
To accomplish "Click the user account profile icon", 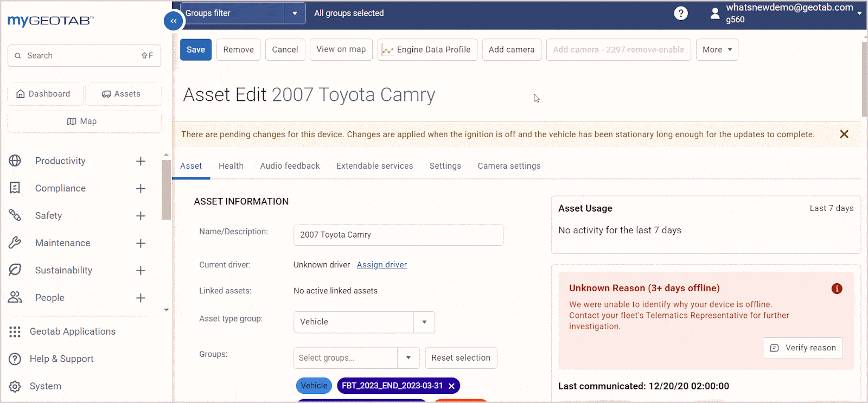I will pos(715,14).
